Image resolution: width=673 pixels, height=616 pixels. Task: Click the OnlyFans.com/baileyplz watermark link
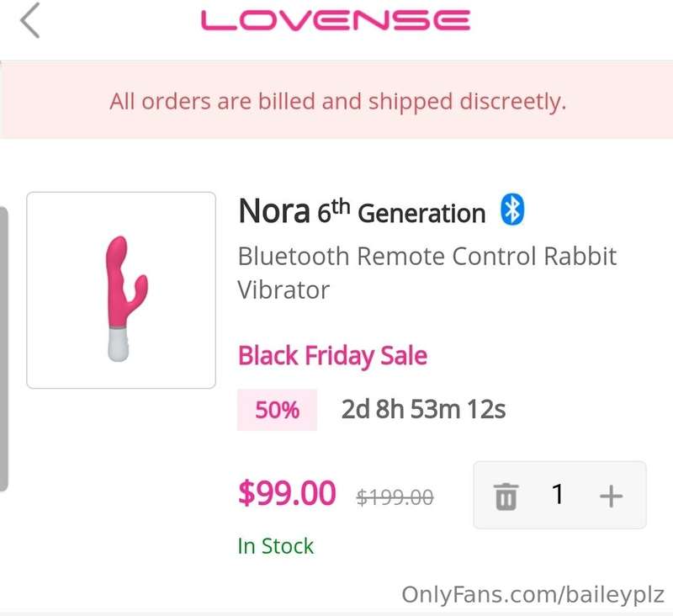coord(533,595)
